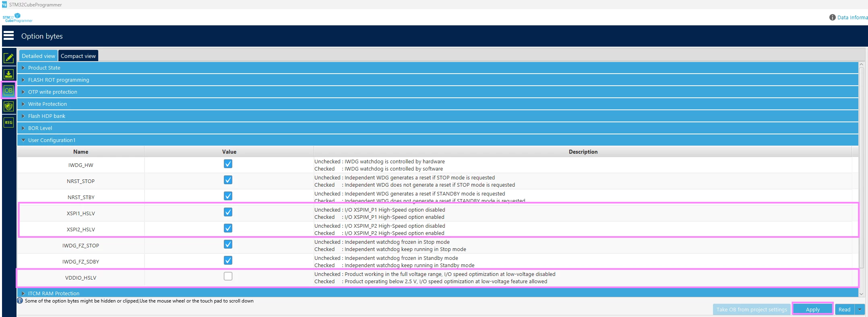Toggle the NRST_STBY checkbox

click(228, 196)
